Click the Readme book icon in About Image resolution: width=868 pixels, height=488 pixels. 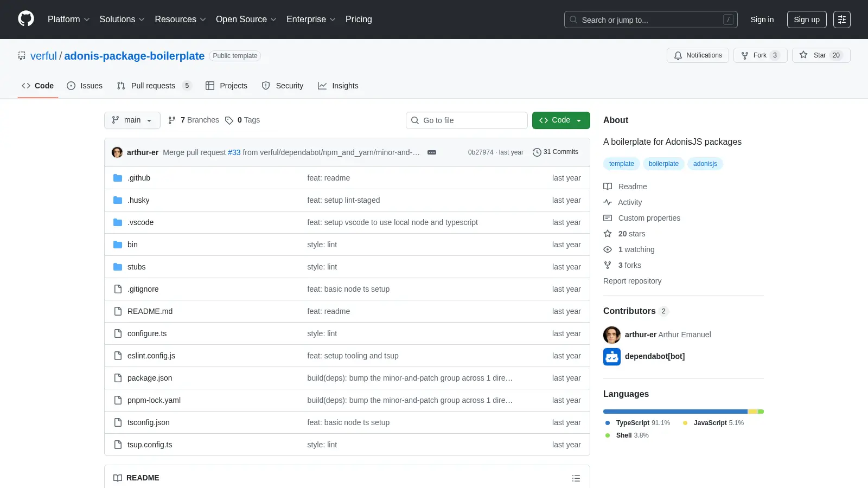click(x=608, y=187)
